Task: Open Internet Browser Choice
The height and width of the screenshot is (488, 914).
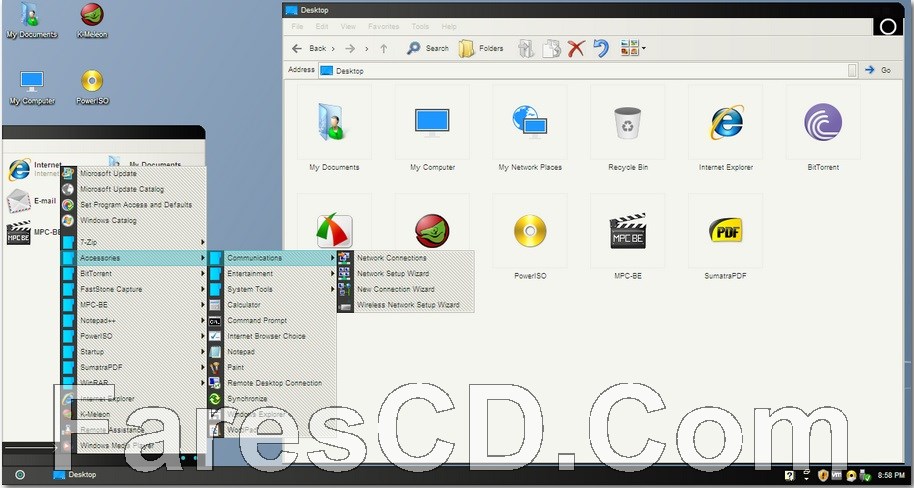Action: (272, 336)
